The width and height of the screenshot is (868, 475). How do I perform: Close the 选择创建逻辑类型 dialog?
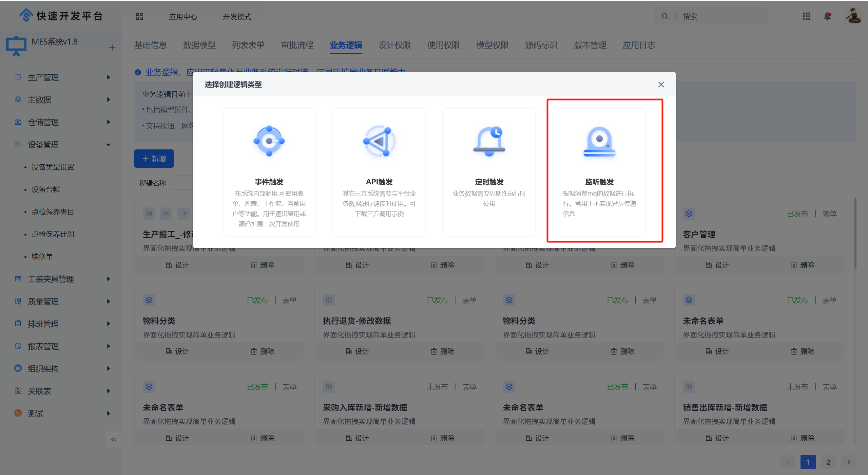pyautogui.click(x=661, y=85)
